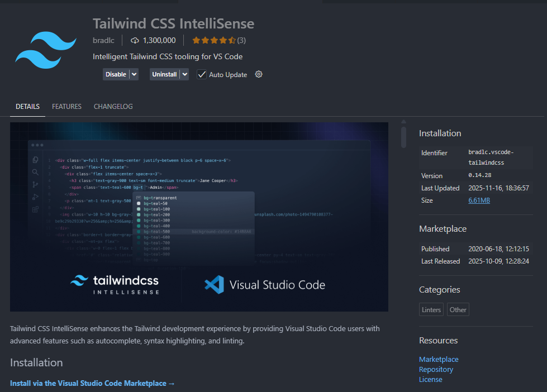The width and height of the screenshot is (547, 392).
Task: Click the details pane scrollbar thumb
Action: (403, 137)
